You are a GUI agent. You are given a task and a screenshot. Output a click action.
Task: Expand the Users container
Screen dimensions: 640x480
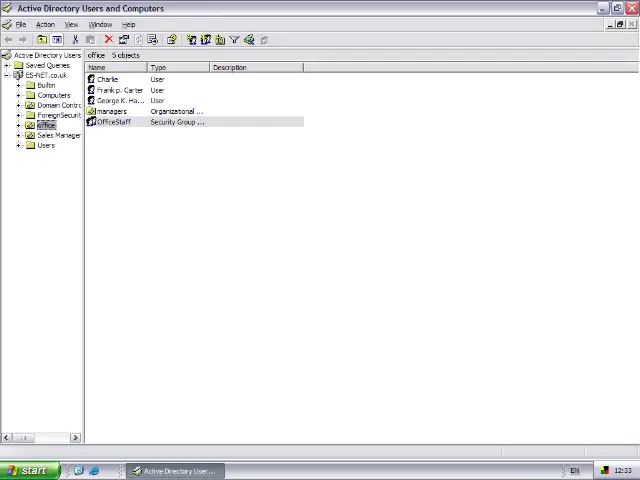click(18, 145)
